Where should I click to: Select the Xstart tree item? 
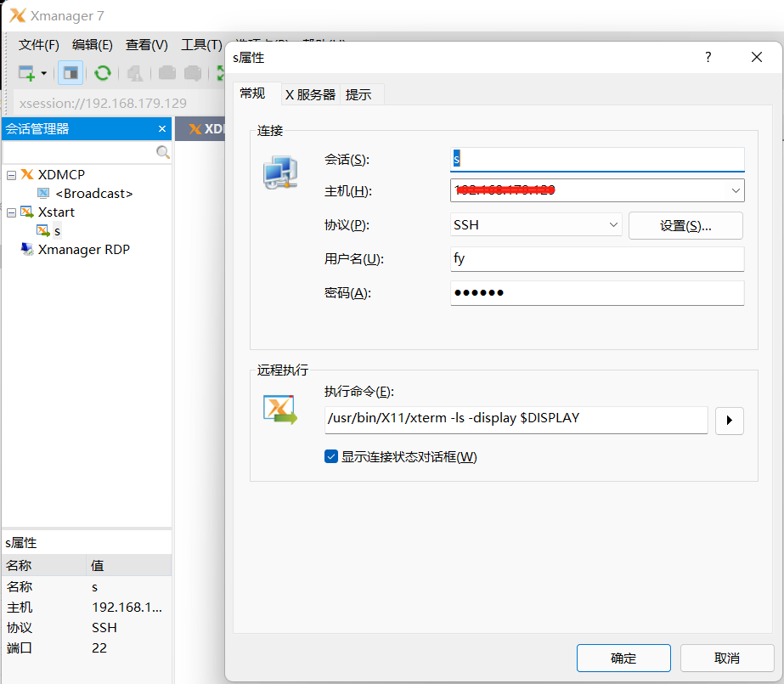click(x=56, y=212)
